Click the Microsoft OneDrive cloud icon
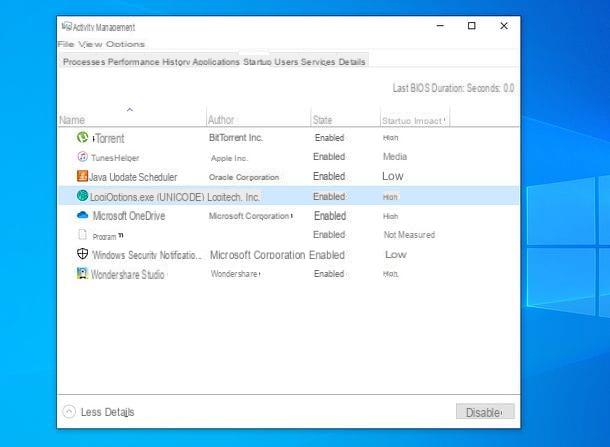This screenshot has width=610, height=447. (x=82, y=215)
